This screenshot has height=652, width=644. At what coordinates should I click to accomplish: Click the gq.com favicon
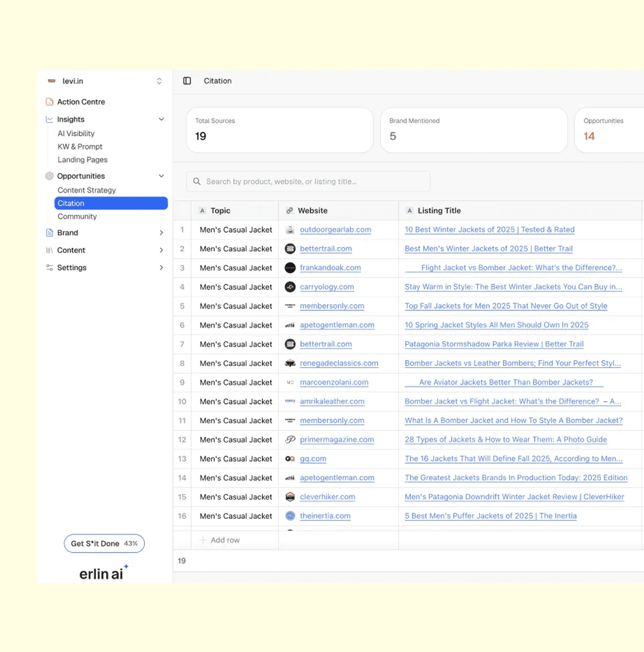pyautogui.click(x=290, y=459)
